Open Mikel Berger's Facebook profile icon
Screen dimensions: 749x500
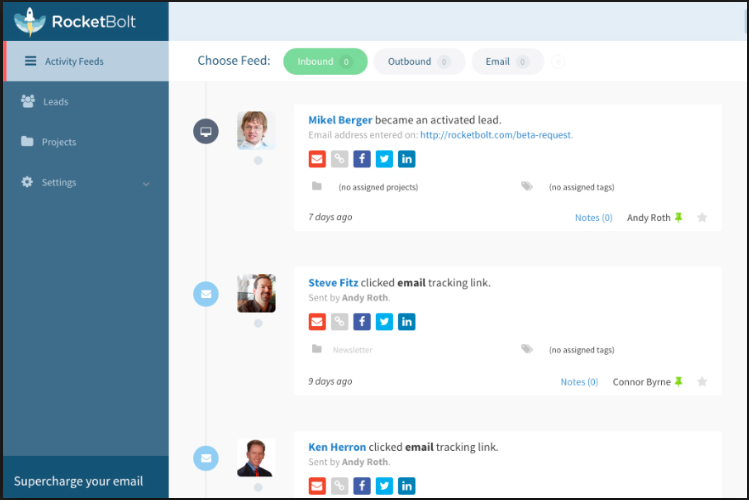[x=362, y=158]
